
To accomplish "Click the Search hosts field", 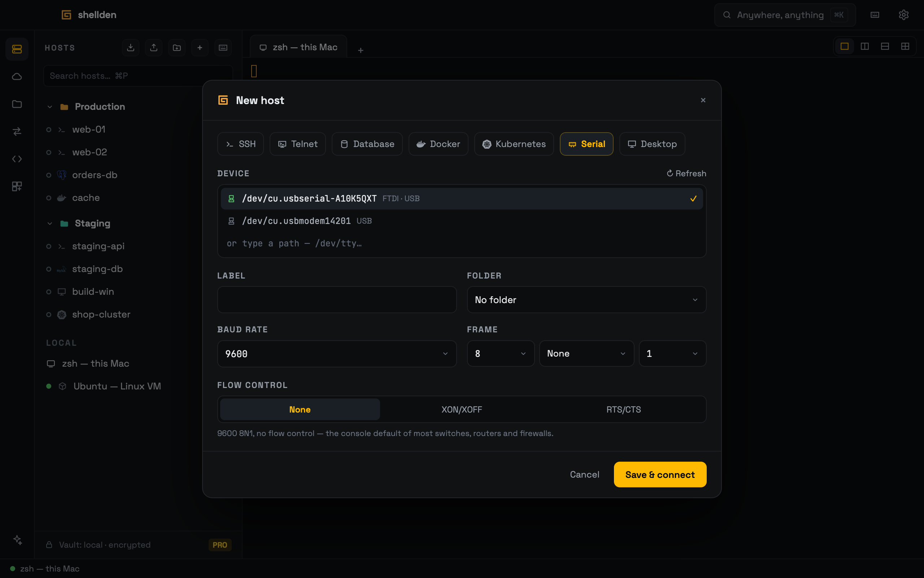I will 138,76.
